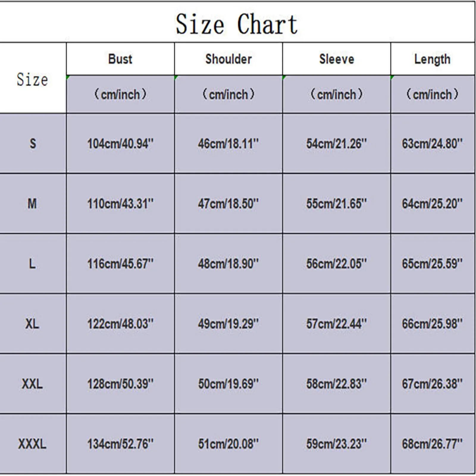Select the Shoulder column header
This screenshot has height=476, width=476.
228,59
